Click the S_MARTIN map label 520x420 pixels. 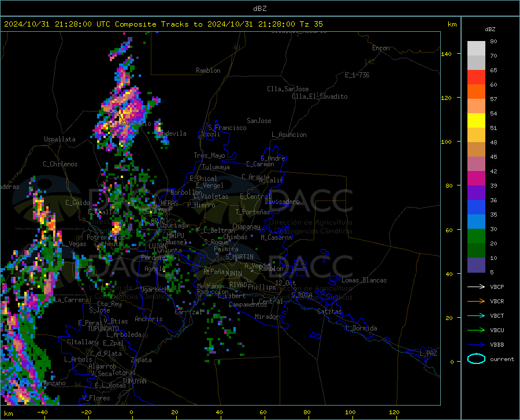pyautogui.click(x=239, y=257)
